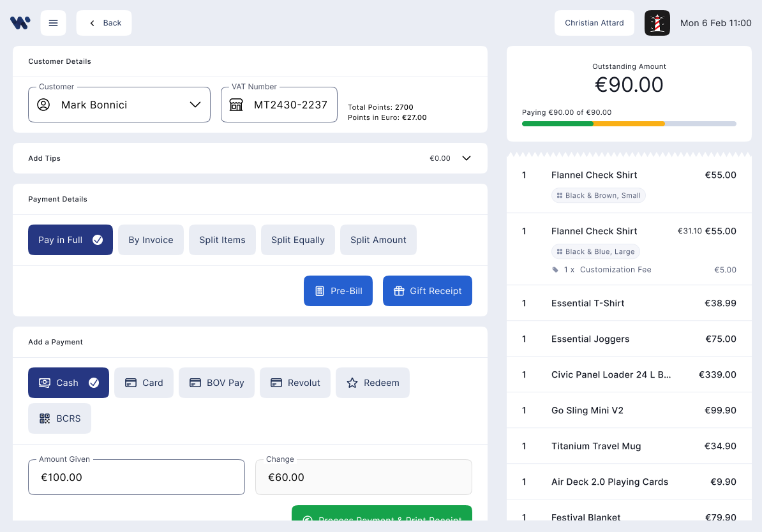Expand the Add Tips section
Viewport: 762px width, 532px height.
466,158
